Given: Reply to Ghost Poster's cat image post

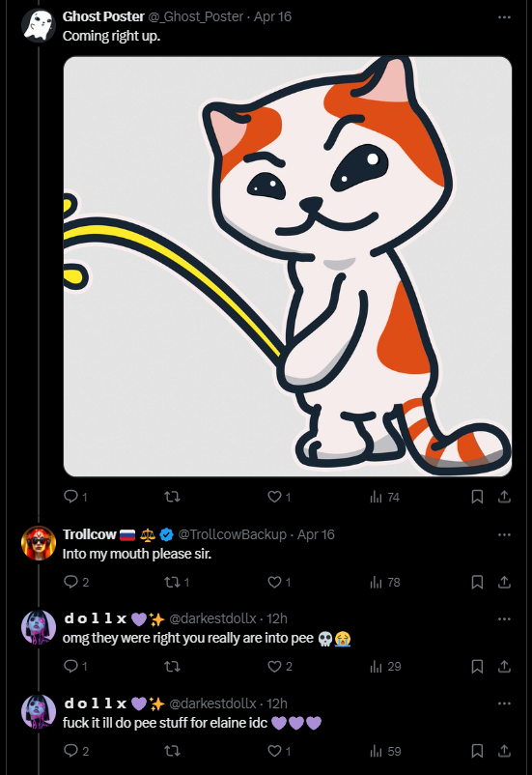Looking at the screenshot, I should click(75, 497).
